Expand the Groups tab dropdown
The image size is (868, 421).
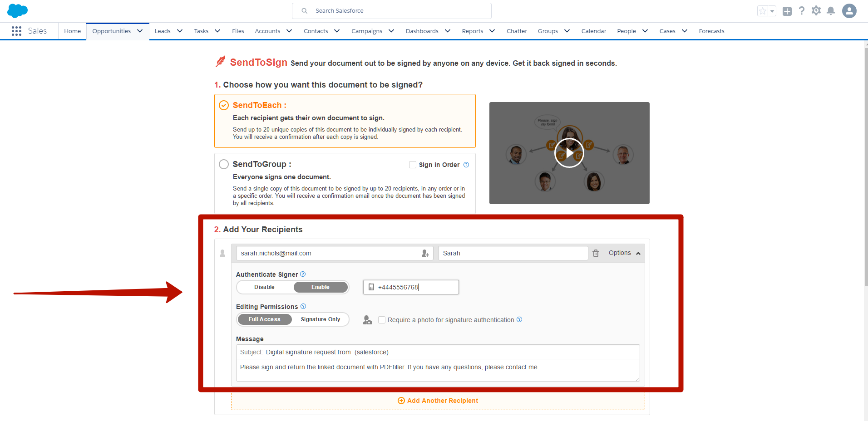click(567, 31)
